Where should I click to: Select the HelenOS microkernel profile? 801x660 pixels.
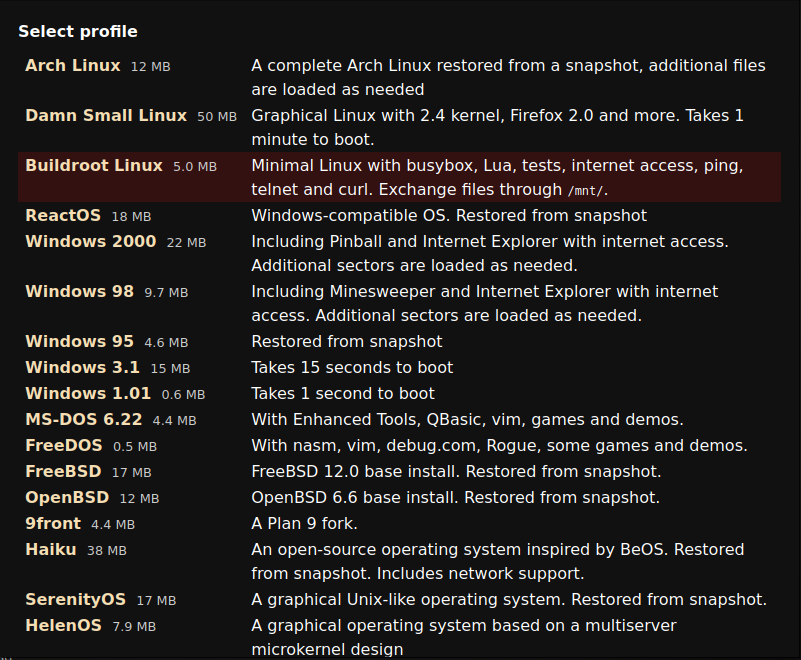62,625
